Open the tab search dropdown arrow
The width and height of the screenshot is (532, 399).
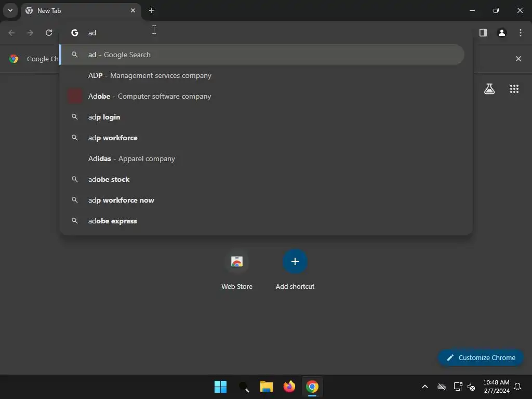[10, 10]
